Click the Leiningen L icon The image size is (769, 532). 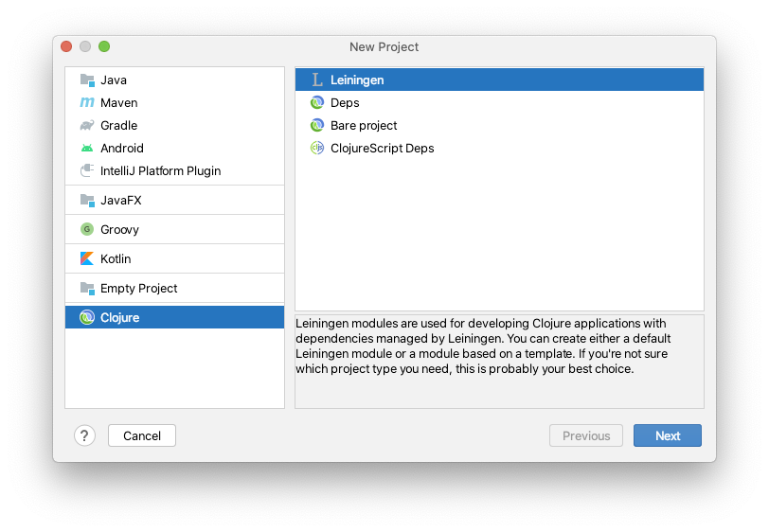pyautogui.click(x=317, y=80)
